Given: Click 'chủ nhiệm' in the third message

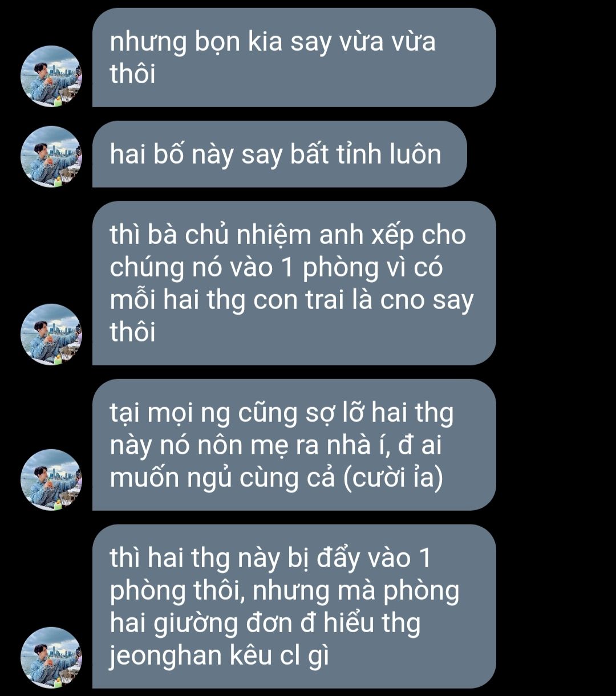Looking at the screenshot, I should point(244,235).
